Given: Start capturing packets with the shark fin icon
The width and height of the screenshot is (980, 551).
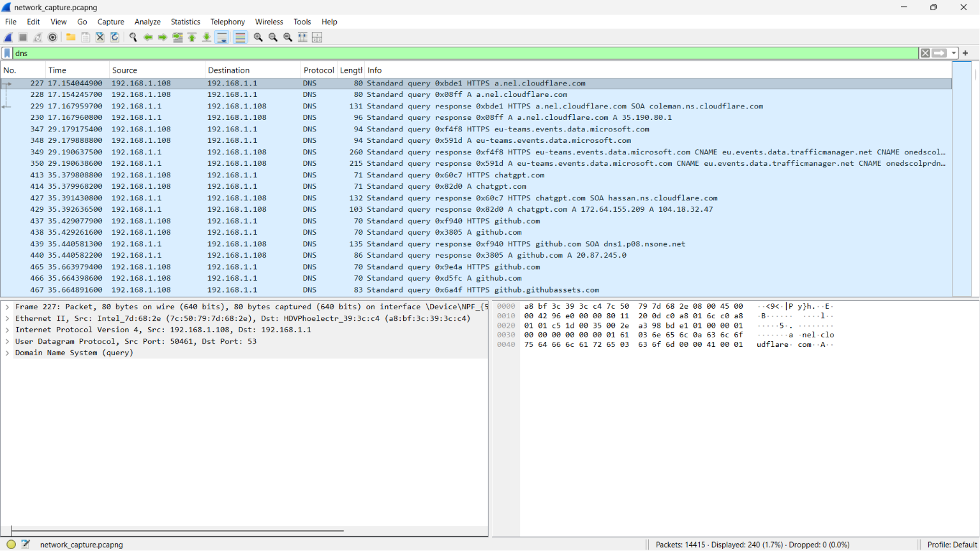Looking at the screenshot, I should (x=8, y=37).
